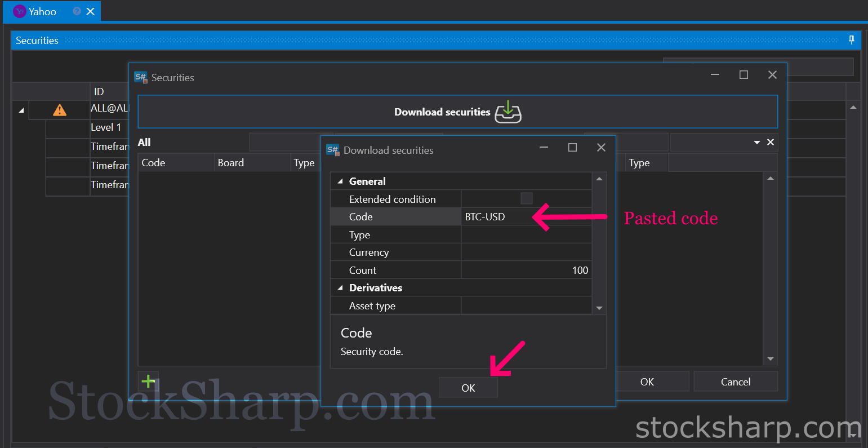The height and width of the screenshot is (448, 868).
Task: Collapse the General property group
Action: coord(340,181)
